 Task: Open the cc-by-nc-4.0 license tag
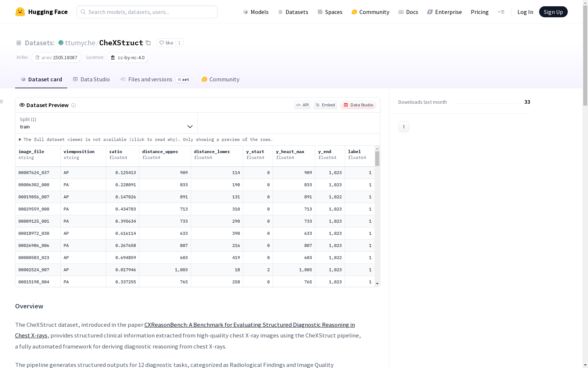128,57
